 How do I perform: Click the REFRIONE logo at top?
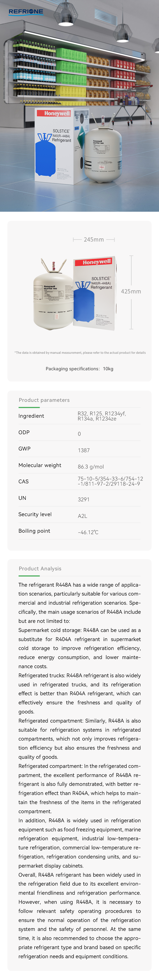[26, 12]
